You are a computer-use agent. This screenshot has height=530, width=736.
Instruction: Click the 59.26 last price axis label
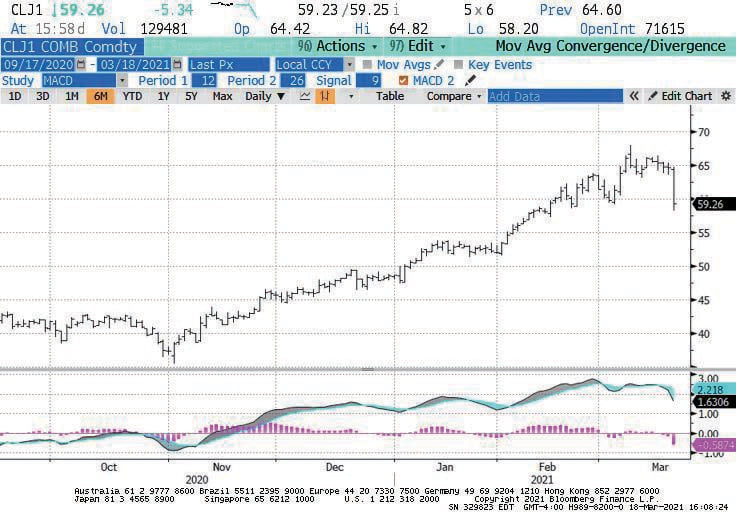click(x=714, y=204)
